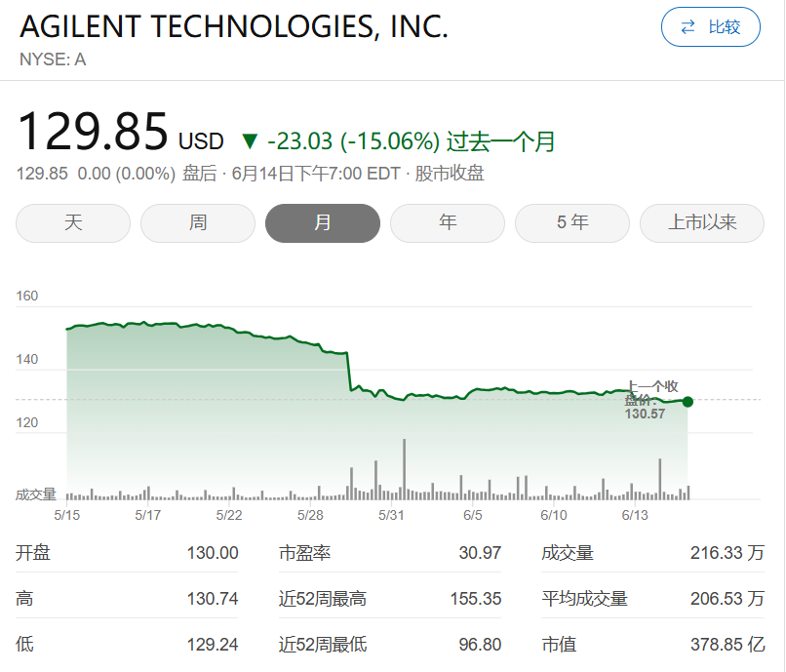Click the green endpoint dot on chart
The width and height of the screenshot is (786, 672).
pos(688,401)
